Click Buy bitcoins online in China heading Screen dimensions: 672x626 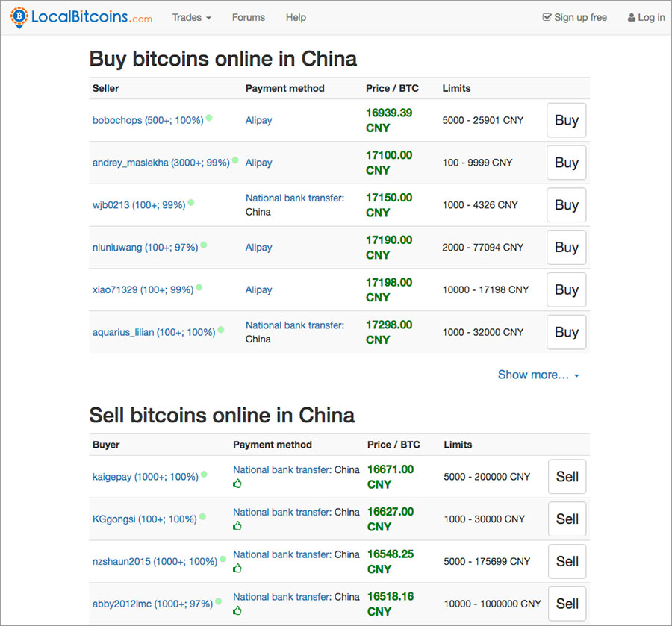(x=223, y=59)
